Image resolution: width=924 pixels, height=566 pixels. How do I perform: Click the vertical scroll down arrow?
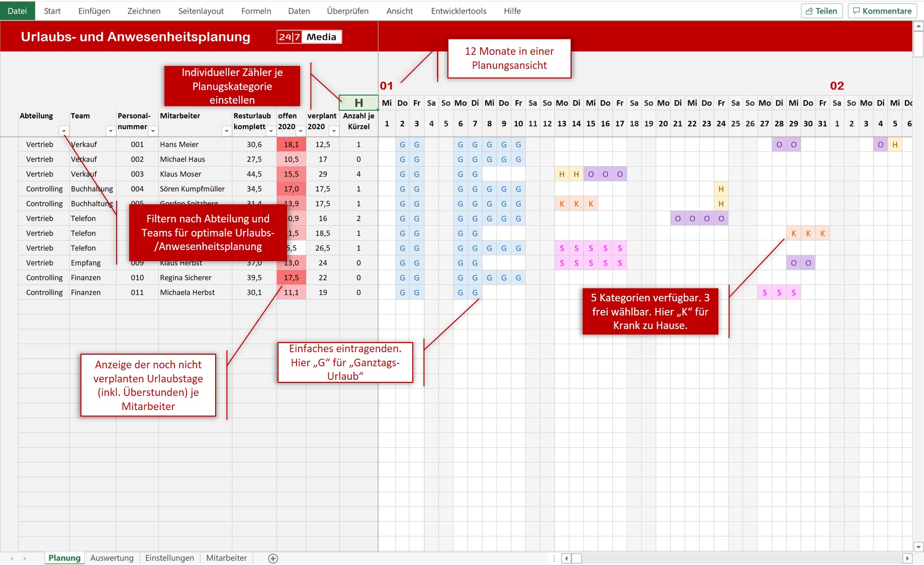[x=918, y=547]
